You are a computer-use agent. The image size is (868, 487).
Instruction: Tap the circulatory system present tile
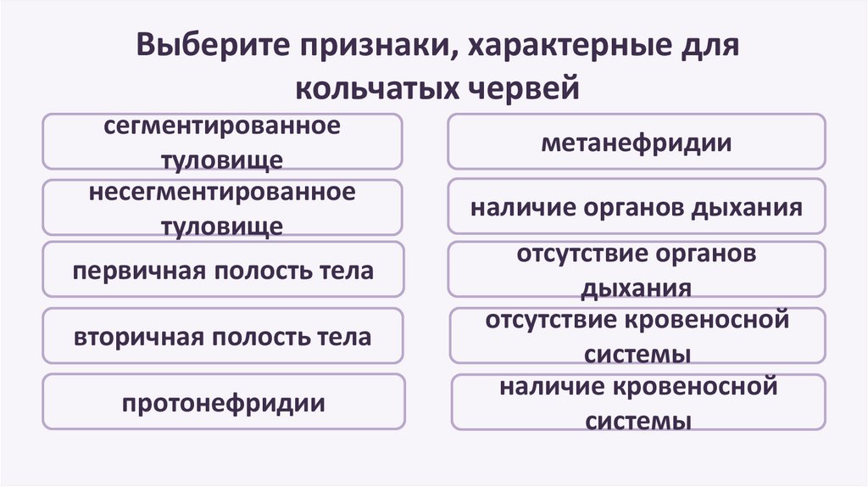click(x=637, y=401)
